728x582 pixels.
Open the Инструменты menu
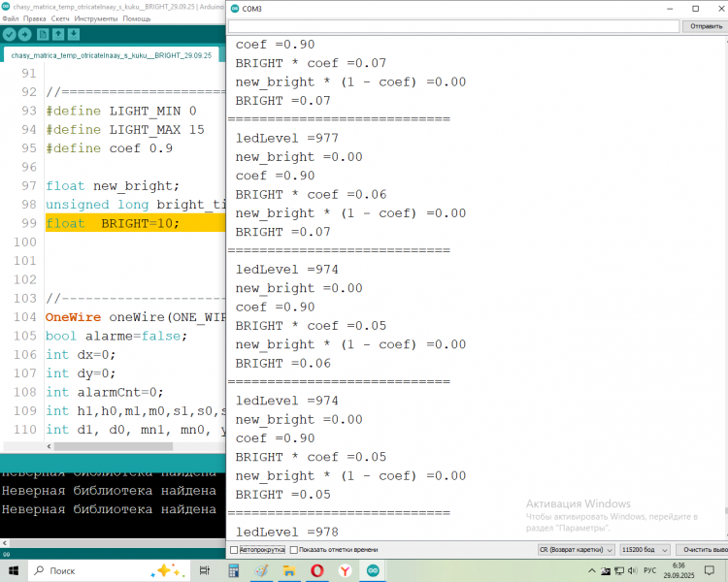tap(95, 18)
